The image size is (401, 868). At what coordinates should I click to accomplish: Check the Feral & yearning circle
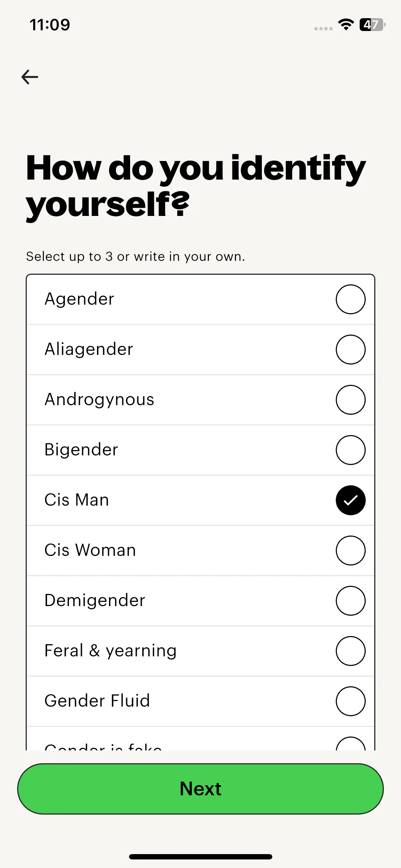350,651
